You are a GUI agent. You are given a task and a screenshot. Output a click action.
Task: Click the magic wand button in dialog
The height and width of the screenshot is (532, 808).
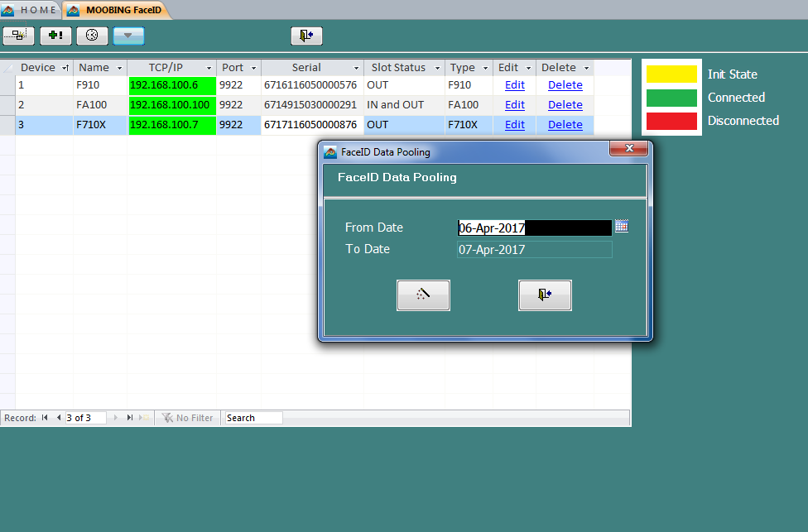423,295
